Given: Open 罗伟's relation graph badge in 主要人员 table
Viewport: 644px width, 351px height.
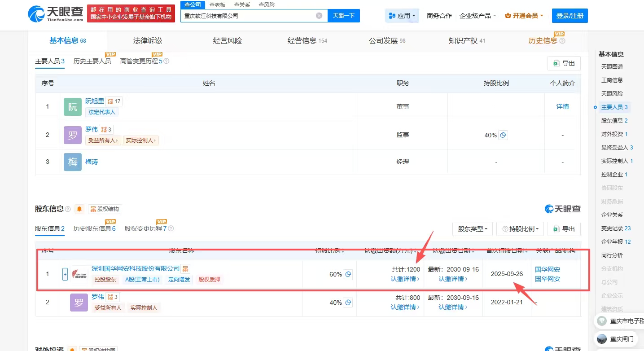Looking at the screenshot, I should point(106,130).
